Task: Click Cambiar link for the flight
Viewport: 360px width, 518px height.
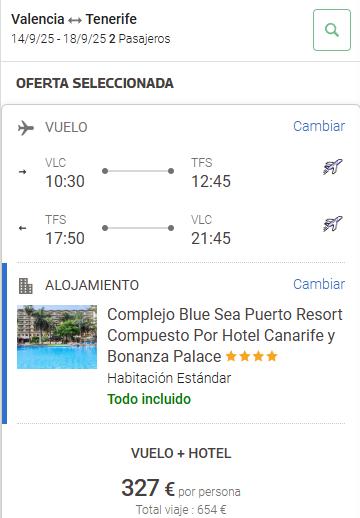Action: tap(319, 126)
